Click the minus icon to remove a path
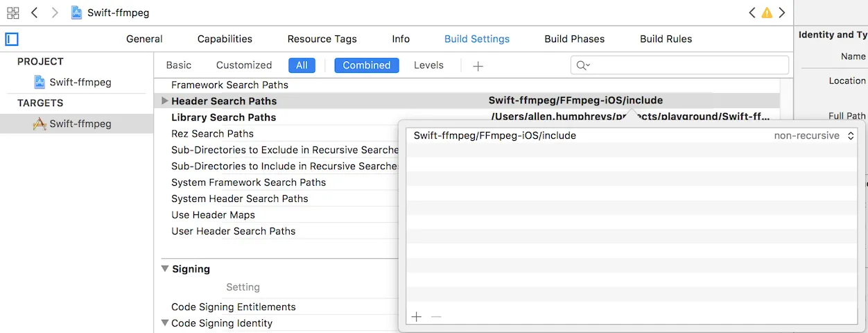This screenshot has width=868, height=333. [436, 317]
